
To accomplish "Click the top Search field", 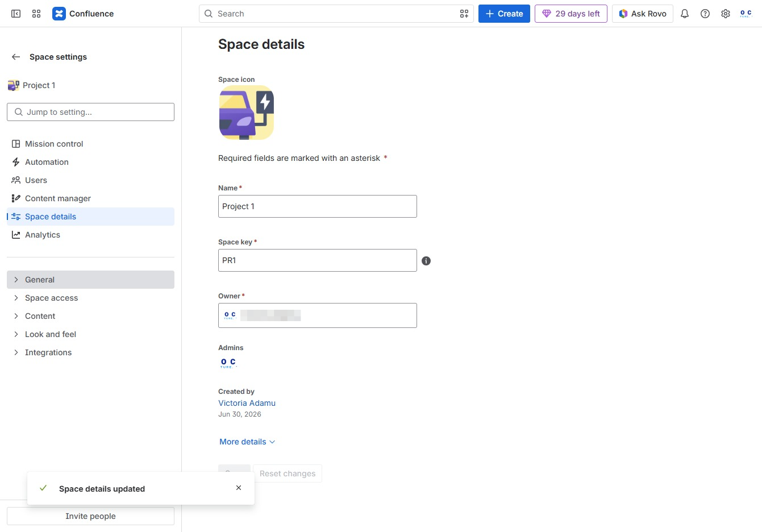I will click(336, 14).
